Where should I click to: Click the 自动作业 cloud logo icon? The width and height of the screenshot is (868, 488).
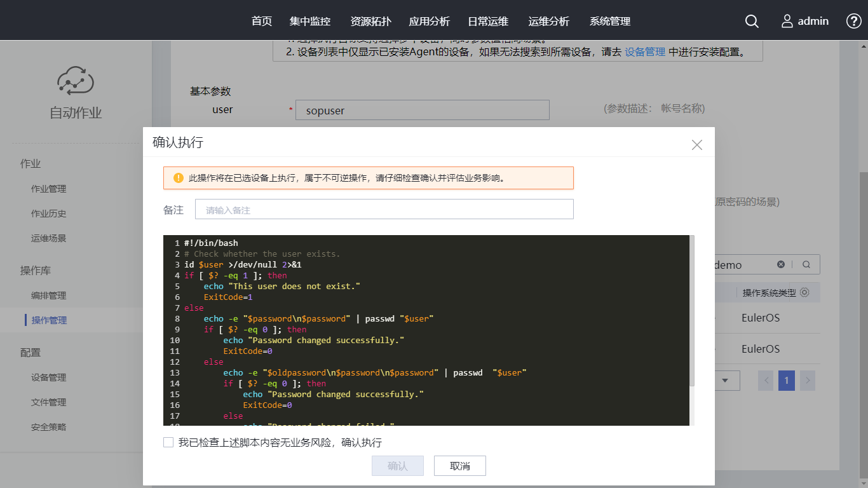[76, 81]
